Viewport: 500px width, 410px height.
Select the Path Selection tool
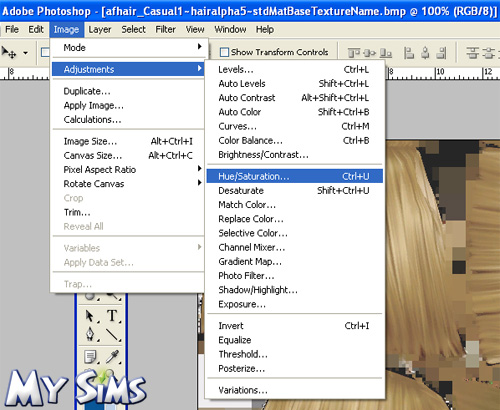tap(90, 316)
